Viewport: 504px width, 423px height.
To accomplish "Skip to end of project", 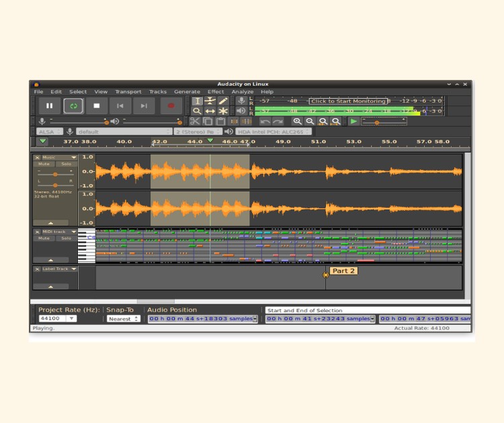I will pos(144,105).
